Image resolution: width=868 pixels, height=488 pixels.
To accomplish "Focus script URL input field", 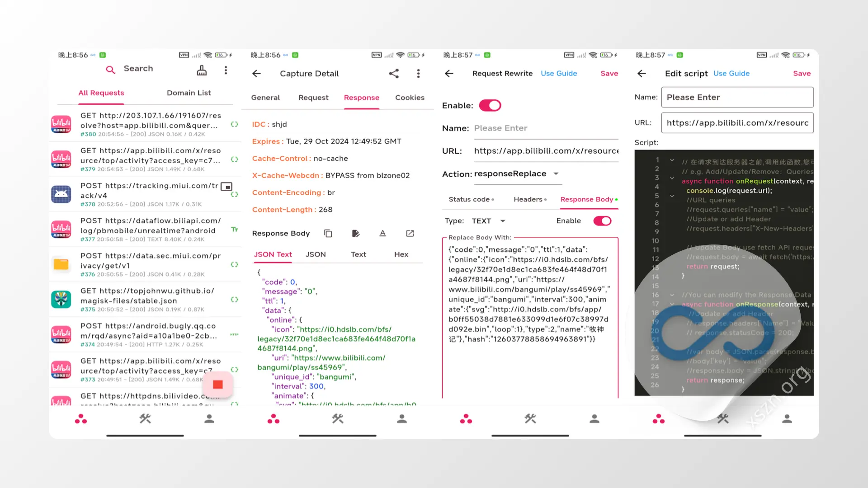I will [737, 123].
